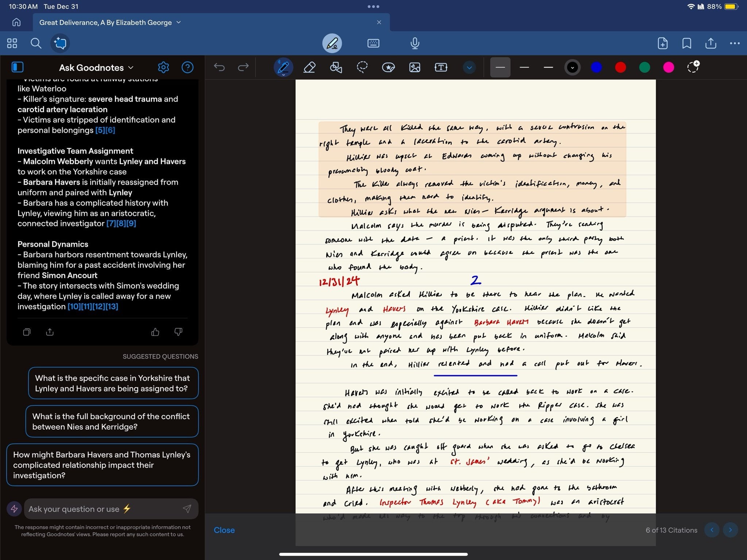Bookmark the current page
The image size is (747, 560).
[687, 43]
